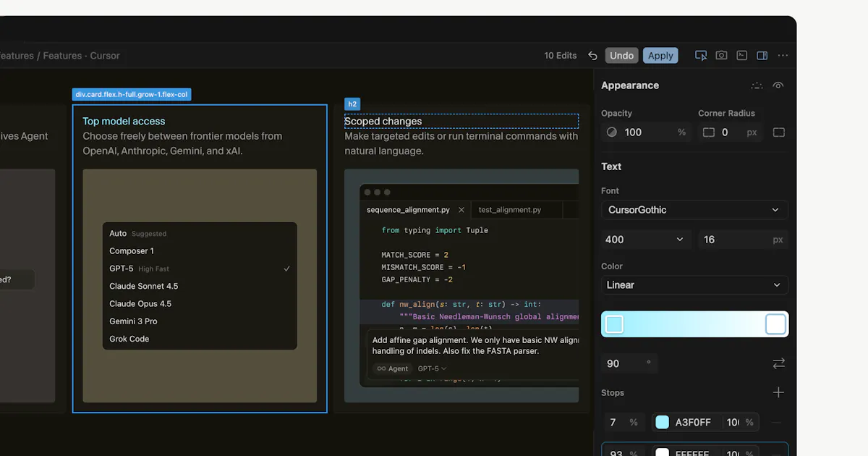Viewport: 868px width, 456px height.
Task: Open the three-dot more options menu
Action: [x=783, y=56]
